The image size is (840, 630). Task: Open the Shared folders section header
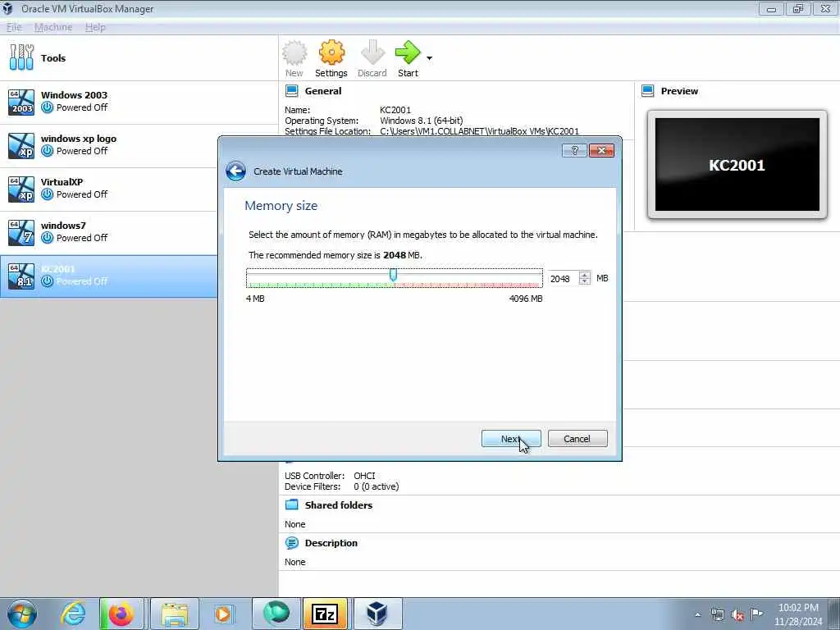339,505
